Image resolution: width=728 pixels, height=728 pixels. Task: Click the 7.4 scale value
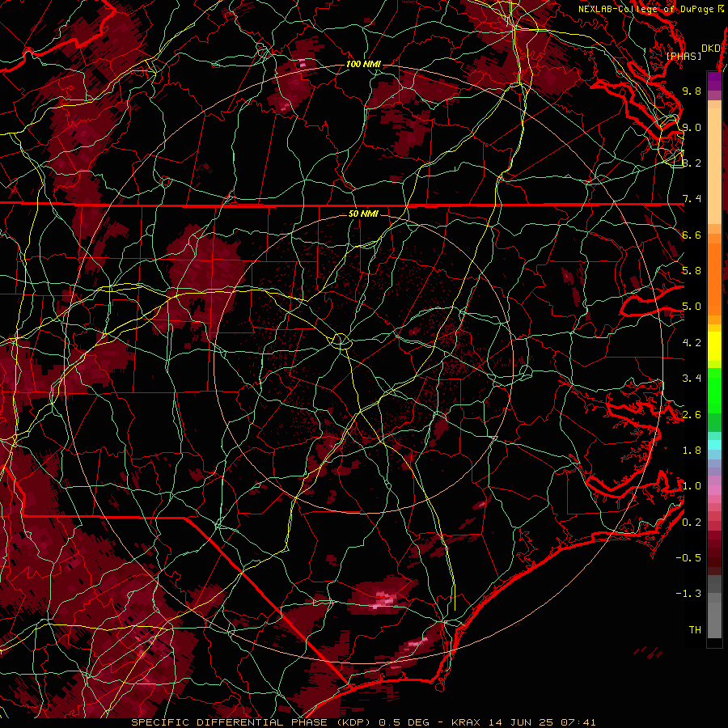pos(692,199)
